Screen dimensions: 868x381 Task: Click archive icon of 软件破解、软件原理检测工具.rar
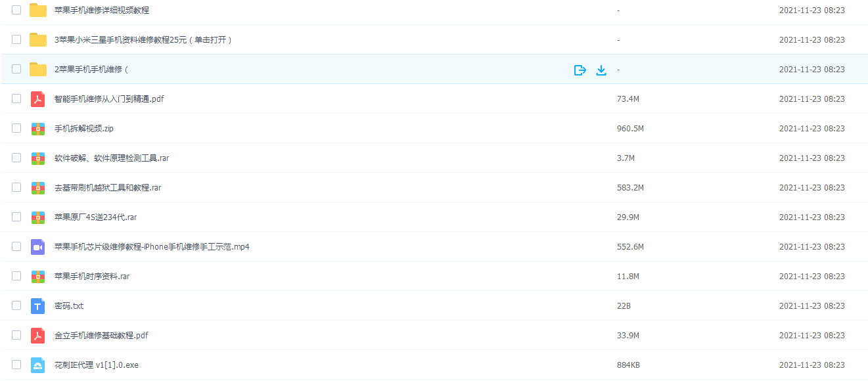click(38, 158)
